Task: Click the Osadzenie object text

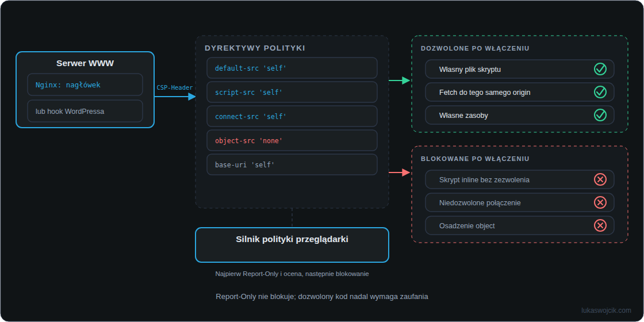Action: (x=467, y=226)
